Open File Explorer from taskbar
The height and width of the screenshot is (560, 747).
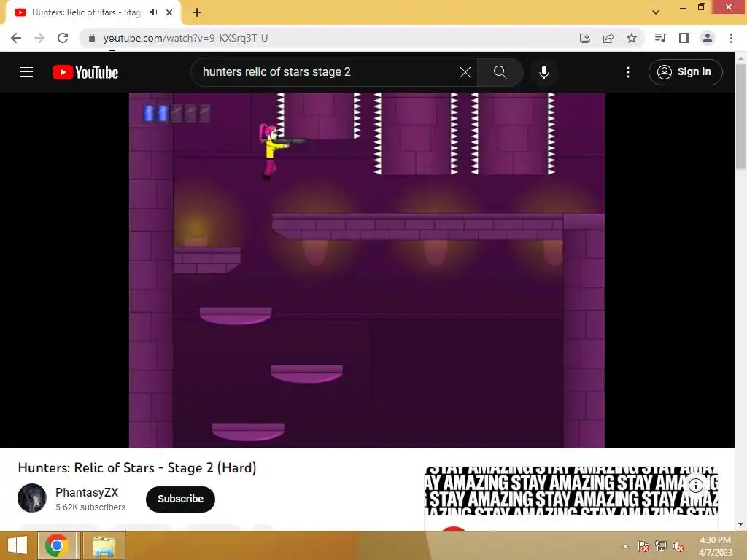pyautogui.click(x=104, y=545)
